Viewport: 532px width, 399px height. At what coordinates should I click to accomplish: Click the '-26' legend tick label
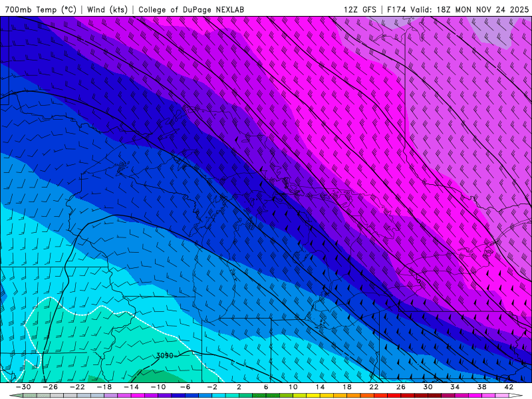point(51,387)
